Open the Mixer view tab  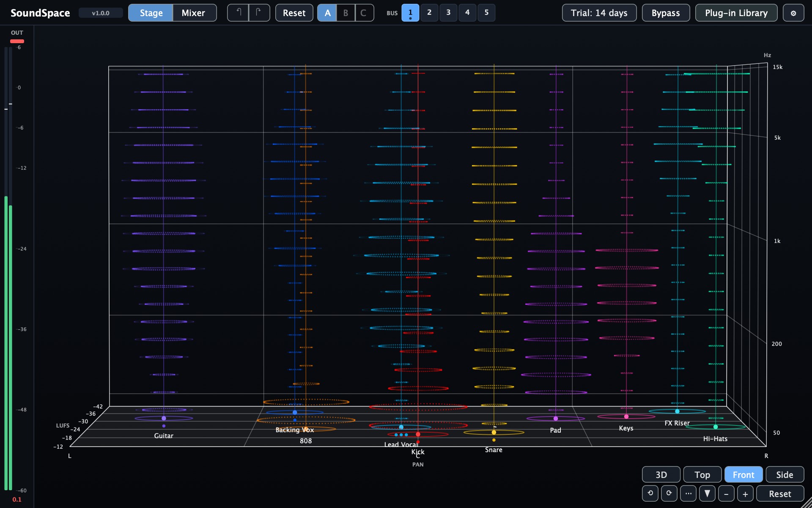[x=194, y=13]
